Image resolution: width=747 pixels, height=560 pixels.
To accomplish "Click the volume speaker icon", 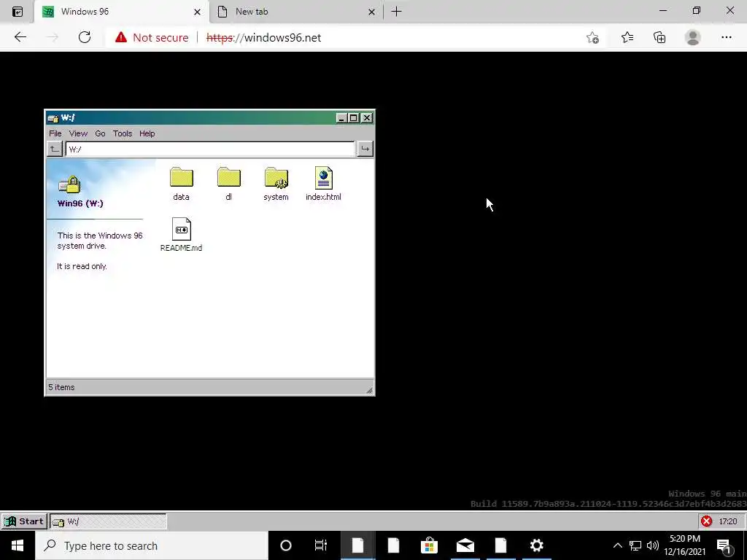I will pos(653,545).
